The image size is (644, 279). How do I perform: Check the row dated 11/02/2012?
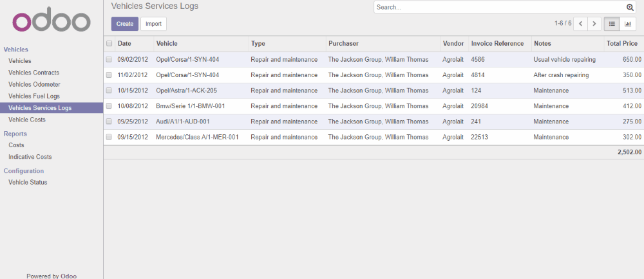point(109,75)
